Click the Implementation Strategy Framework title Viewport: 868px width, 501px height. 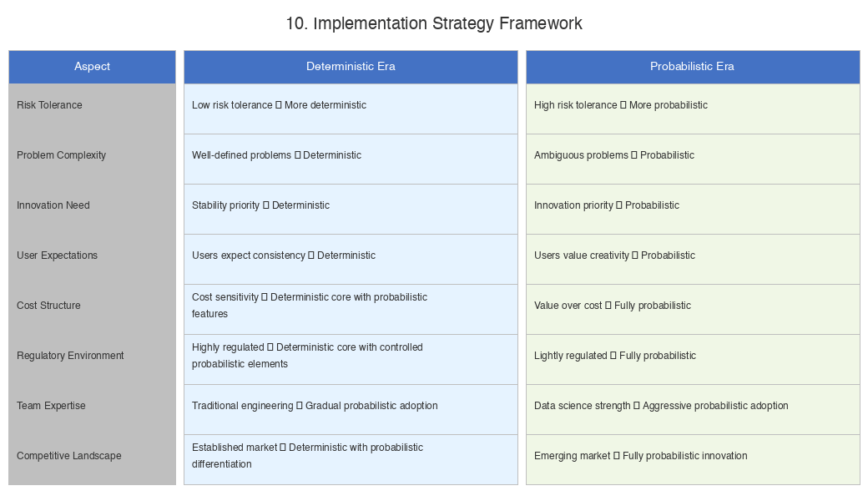click(x=434, y=24)
